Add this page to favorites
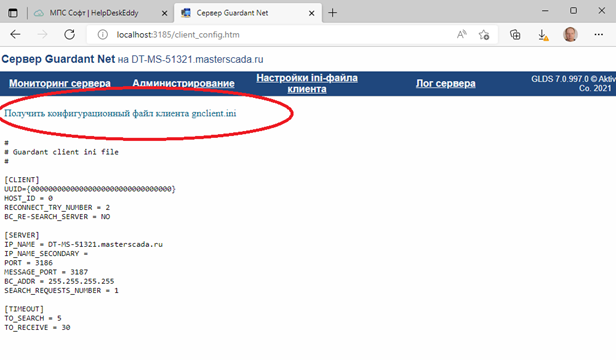The height and width of the screenshot is (360, 616). pos(484,35)
